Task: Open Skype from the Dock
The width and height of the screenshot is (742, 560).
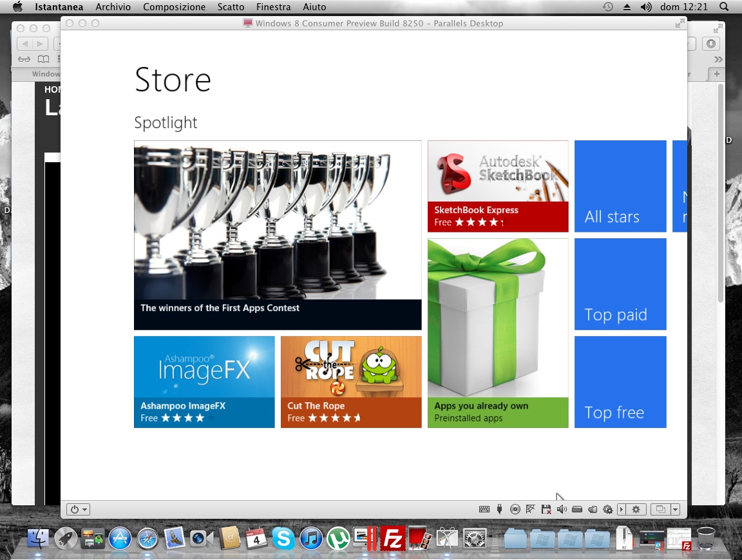Action: pyautogui.click(x=284, y=539)
